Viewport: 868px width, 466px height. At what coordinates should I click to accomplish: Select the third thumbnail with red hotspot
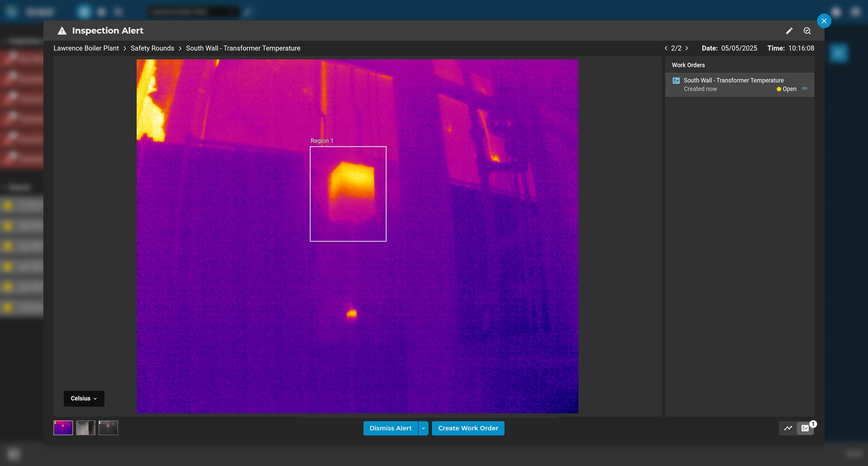(108, 428)
